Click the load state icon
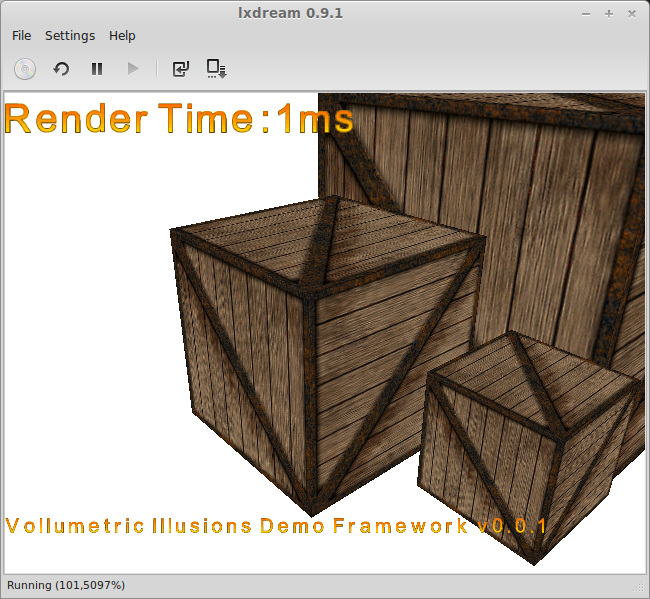The image size is (650, 599). (180, 69)
